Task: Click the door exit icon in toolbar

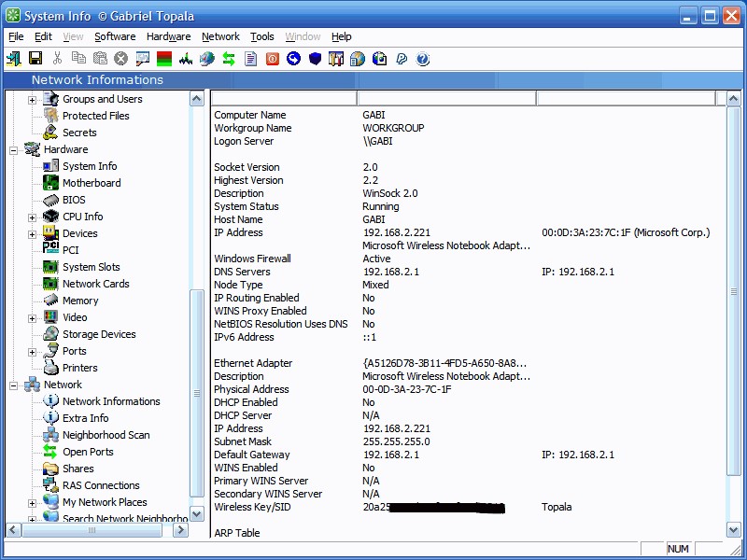Action: 13,59
